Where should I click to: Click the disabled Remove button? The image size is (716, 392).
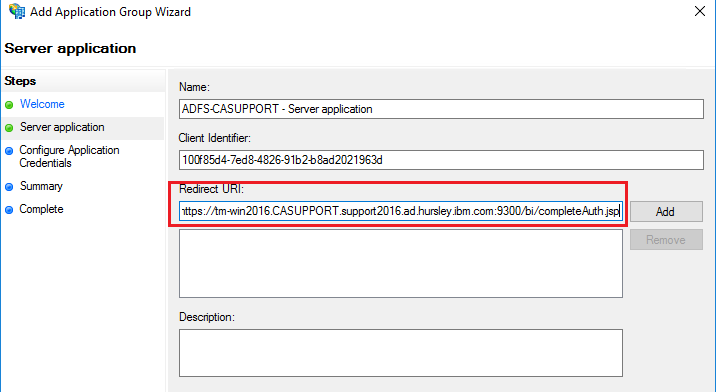click(666, 240)
